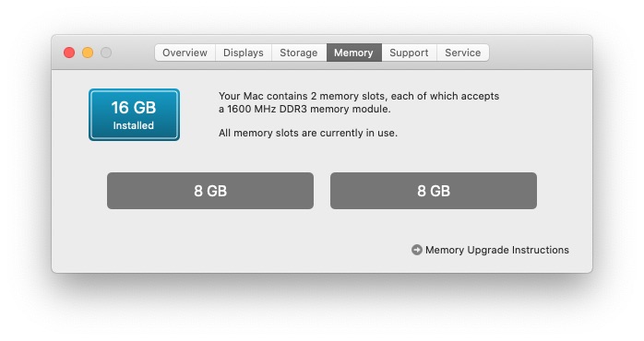Image resolution: width=644 pixels, height=341 pixels.
Task: Click the grayed-out zoom window button
Action: click(x=106, y=53)
